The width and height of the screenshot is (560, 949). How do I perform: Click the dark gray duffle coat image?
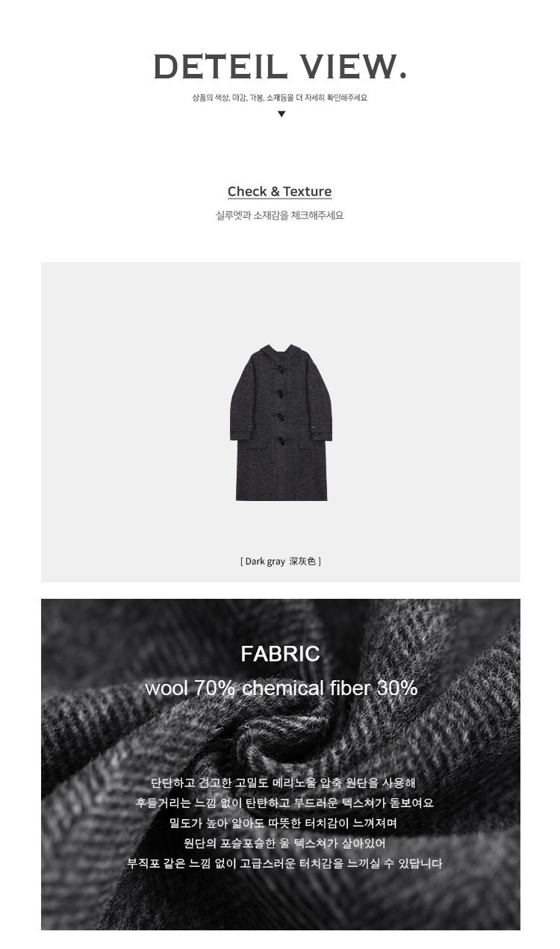click(x=281, y=422)
